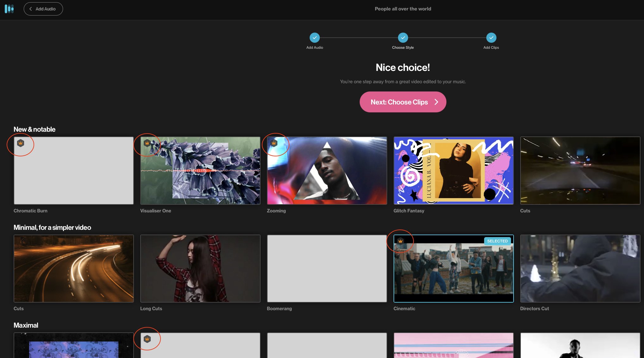
Task: Select the highway light-trail Cuts thumbnail
Action: click(x=73, y=268)
